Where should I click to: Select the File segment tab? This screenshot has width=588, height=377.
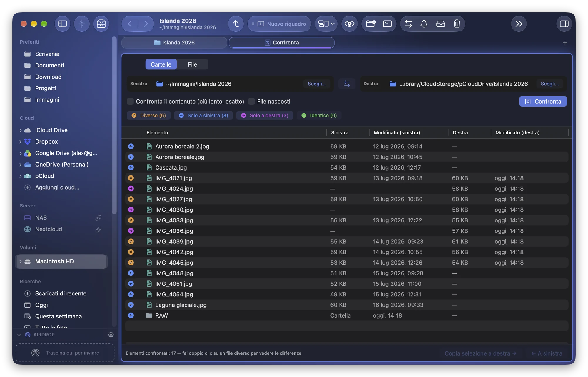192,64
